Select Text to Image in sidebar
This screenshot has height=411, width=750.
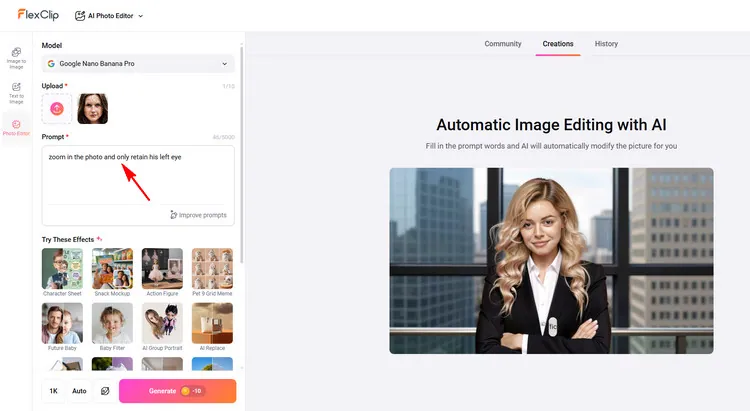click(x=16, y=92)
